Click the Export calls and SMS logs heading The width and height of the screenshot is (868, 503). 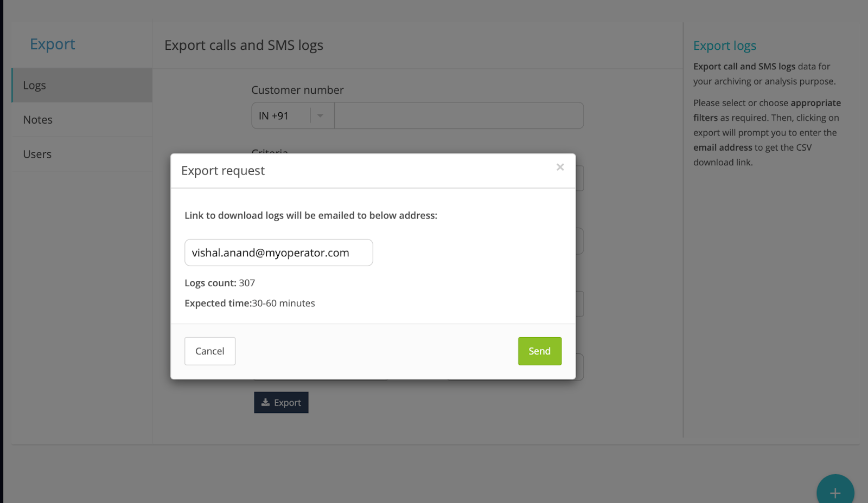[244, 45]
